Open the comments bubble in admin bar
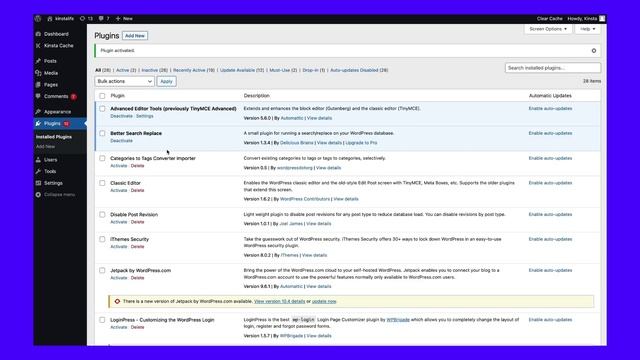This screenshot has width=640, height=360. click(x=101, y=18)
